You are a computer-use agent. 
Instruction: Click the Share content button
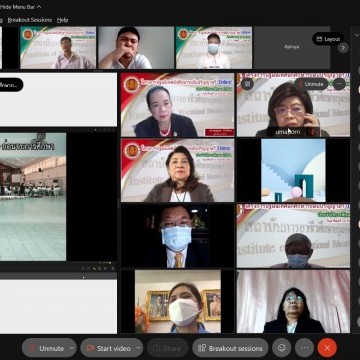coord(168,348)
